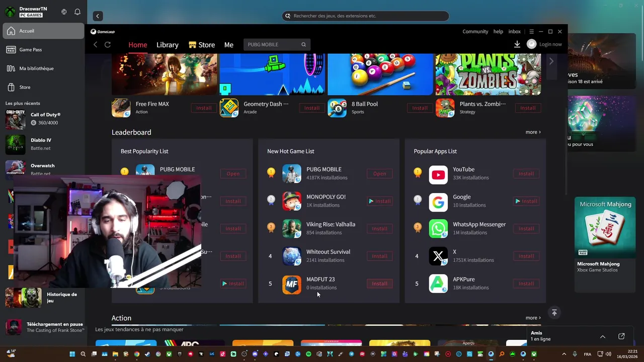The image size is (644, 362).
Task: Open help in GameLoop title bar
Action: point(498,32)
